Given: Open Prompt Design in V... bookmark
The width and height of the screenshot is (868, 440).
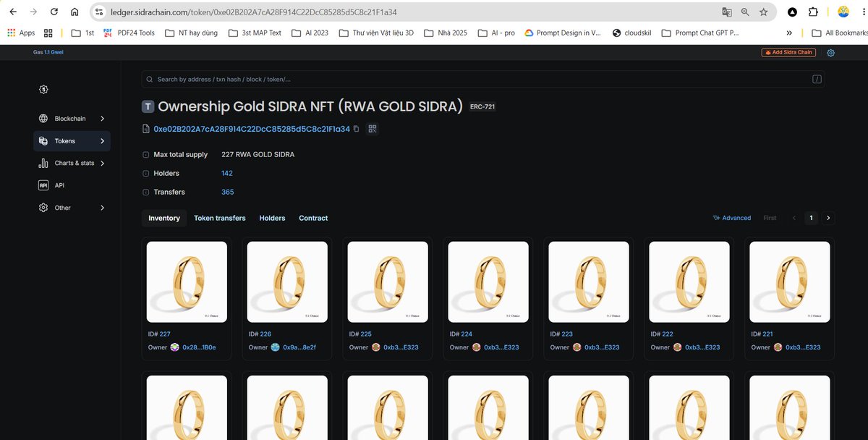Looking at the screenshot, I should [563, 33].
